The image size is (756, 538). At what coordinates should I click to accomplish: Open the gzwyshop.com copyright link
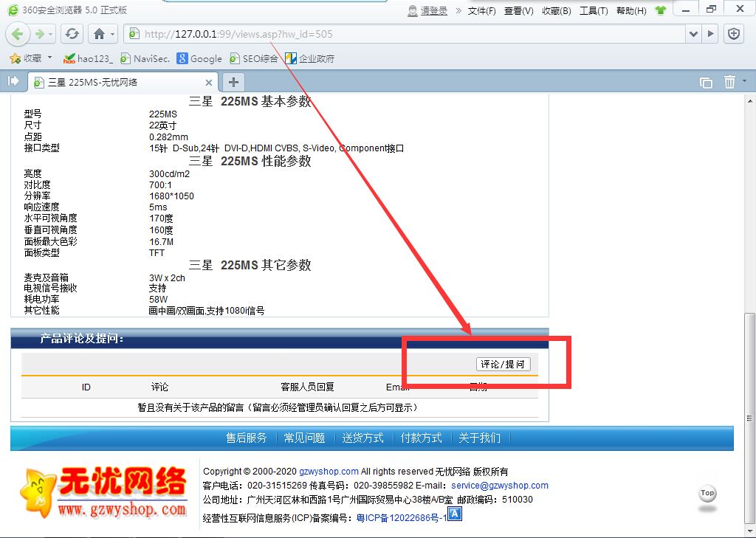[329, 472]
